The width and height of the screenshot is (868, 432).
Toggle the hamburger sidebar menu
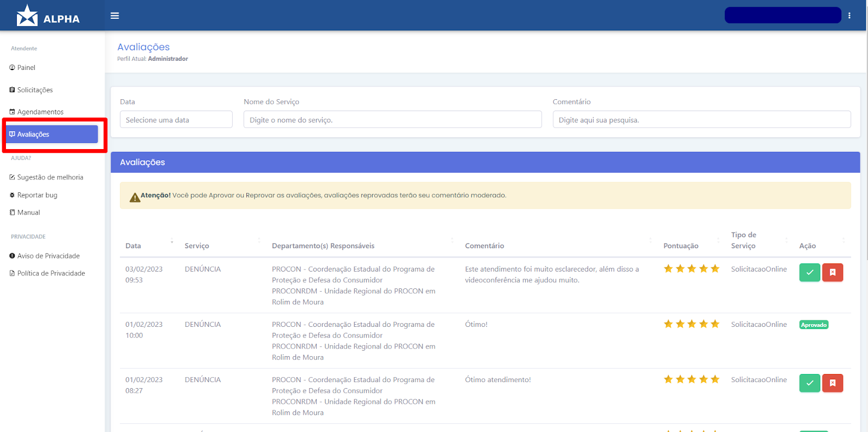[114, 16]
